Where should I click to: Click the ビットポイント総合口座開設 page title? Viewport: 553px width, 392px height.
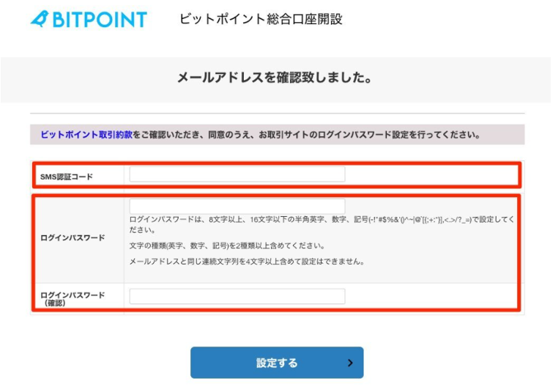click(261, 20)
